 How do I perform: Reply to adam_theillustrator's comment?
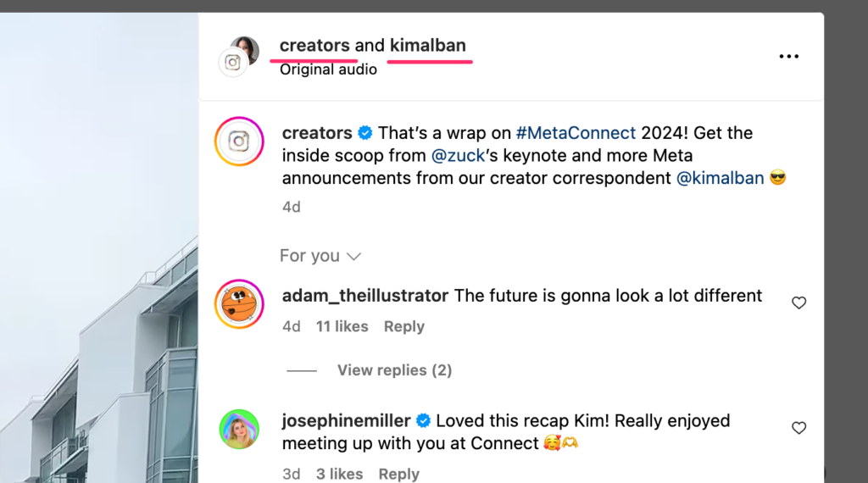[x=403, y=327]
